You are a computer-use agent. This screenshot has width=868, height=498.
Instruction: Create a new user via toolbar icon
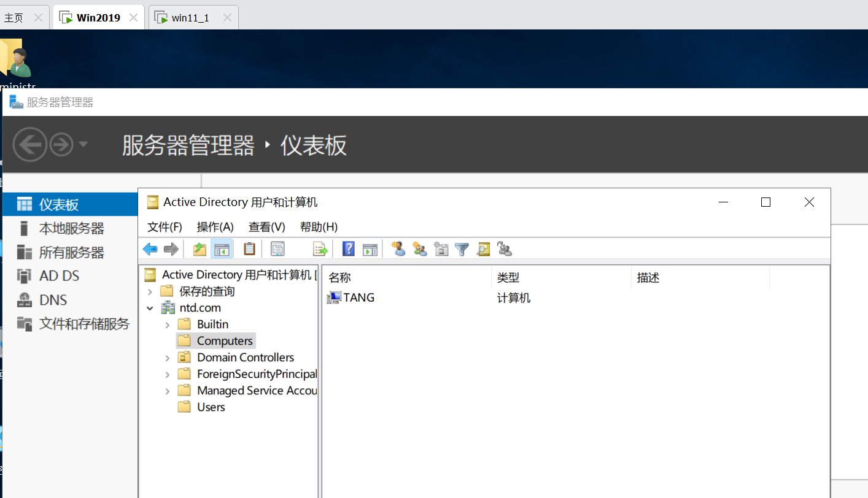pyautogui.click(x=398, y=249)
